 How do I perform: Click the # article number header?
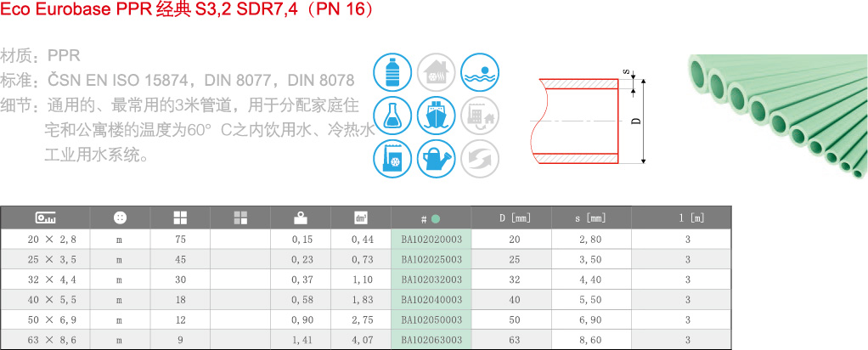[431, 219]
